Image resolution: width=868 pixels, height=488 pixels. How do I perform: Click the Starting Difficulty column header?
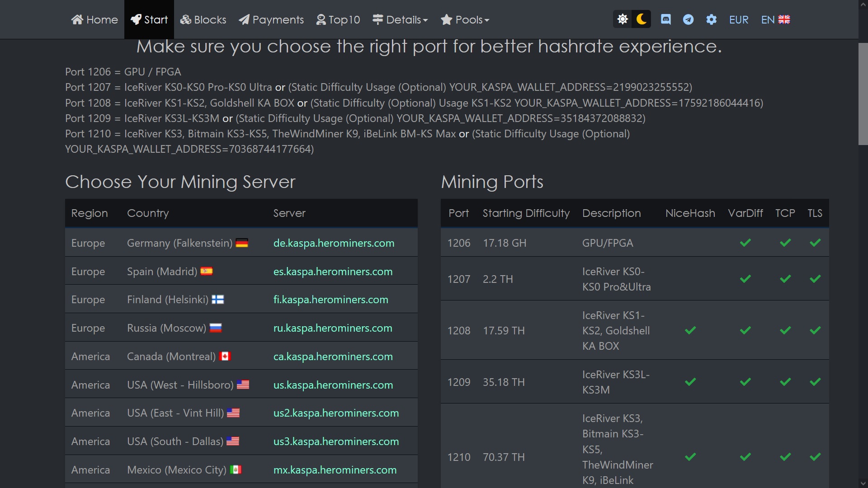(x=526, y=213)
